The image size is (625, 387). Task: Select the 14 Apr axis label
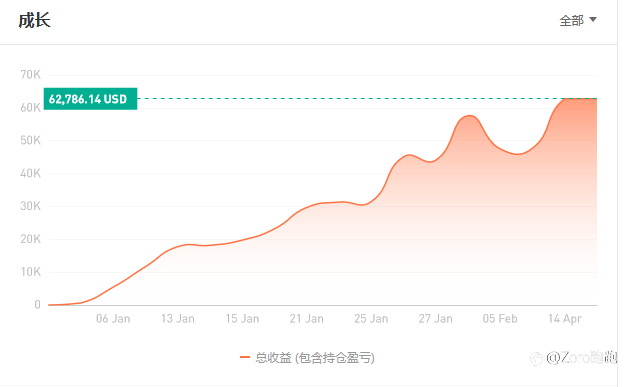(x=565, y=319)
